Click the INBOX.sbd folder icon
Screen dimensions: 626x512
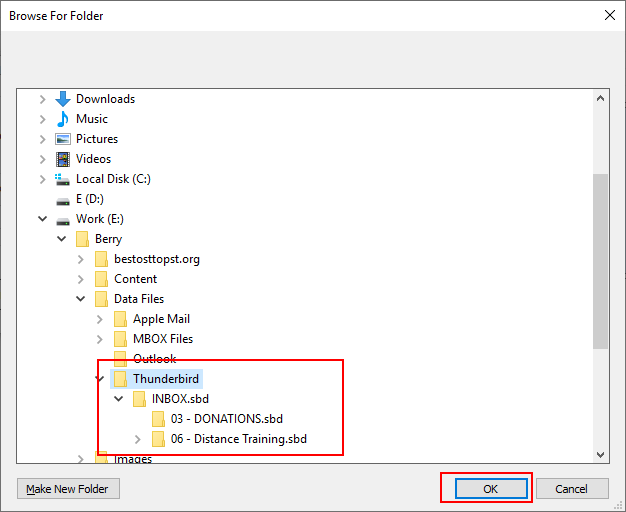point(139,399)
